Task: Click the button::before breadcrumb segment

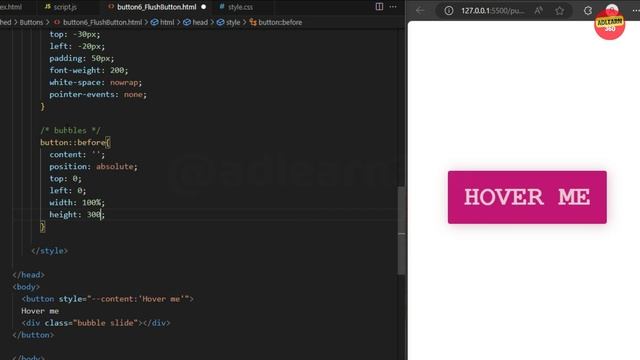Action: point(276,22)
